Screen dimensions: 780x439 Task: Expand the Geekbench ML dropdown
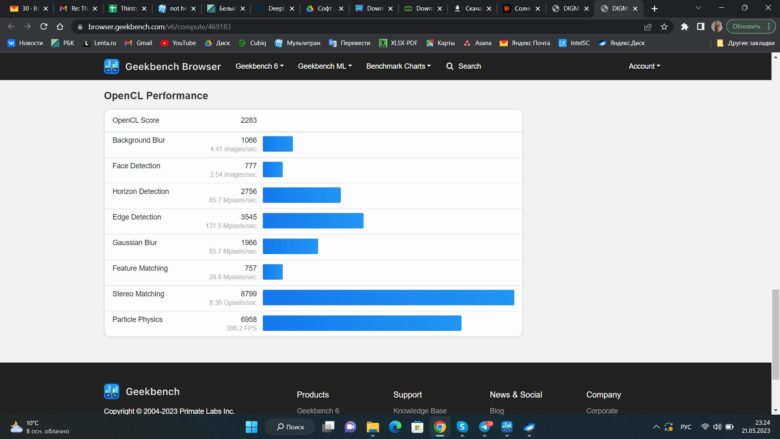tap(324, 66)
